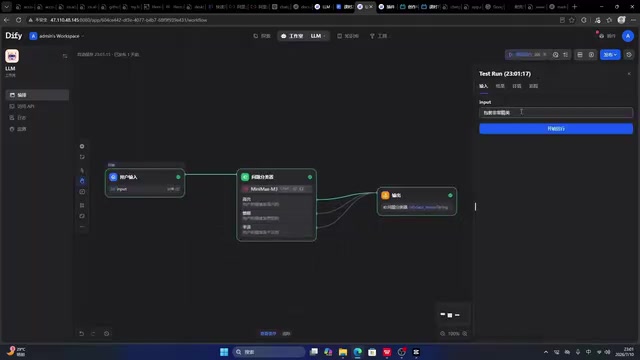Open the Tools (工具) nav item
The height and width of the screenshot is (360, 640).
pos(378,36)
